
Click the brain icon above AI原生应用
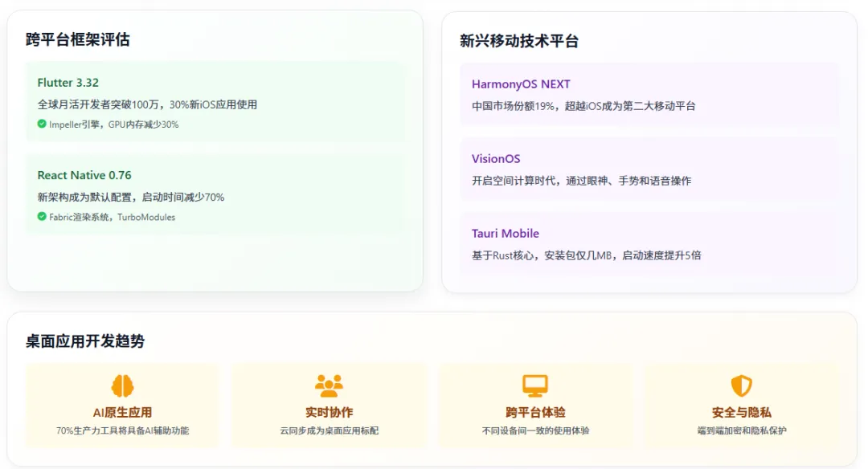click(122, 385)
